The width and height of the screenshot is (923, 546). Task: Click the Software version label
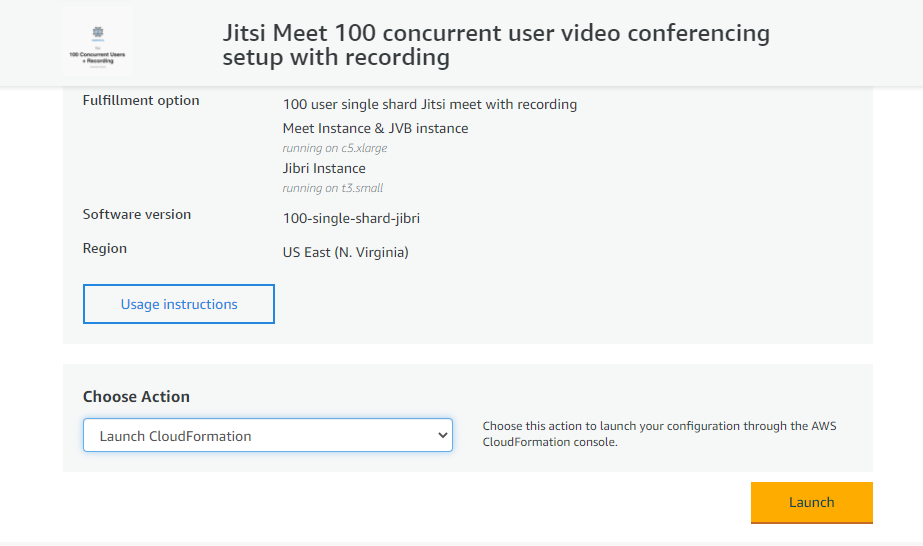coord(137,214)
